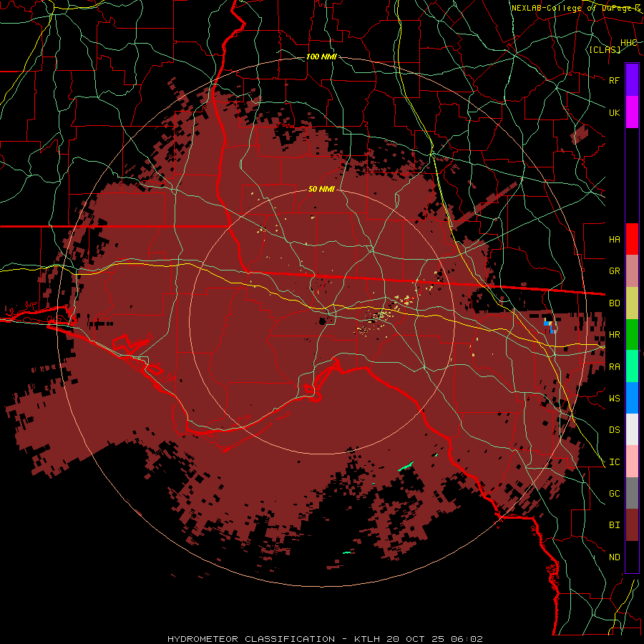Click the 'BD' legend label
This screenshot has height=644, width=644.
coord(614,303)
